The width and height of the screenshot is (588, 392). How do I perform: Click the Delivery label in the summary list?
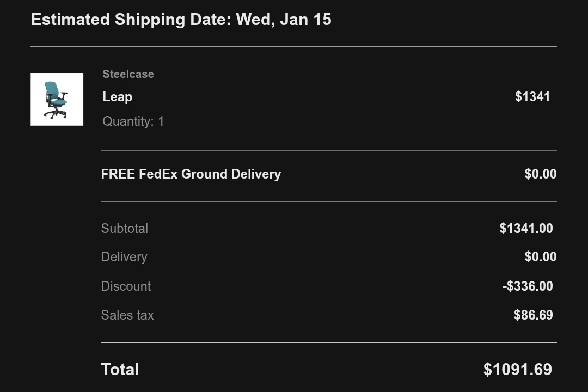click(124, 257)
